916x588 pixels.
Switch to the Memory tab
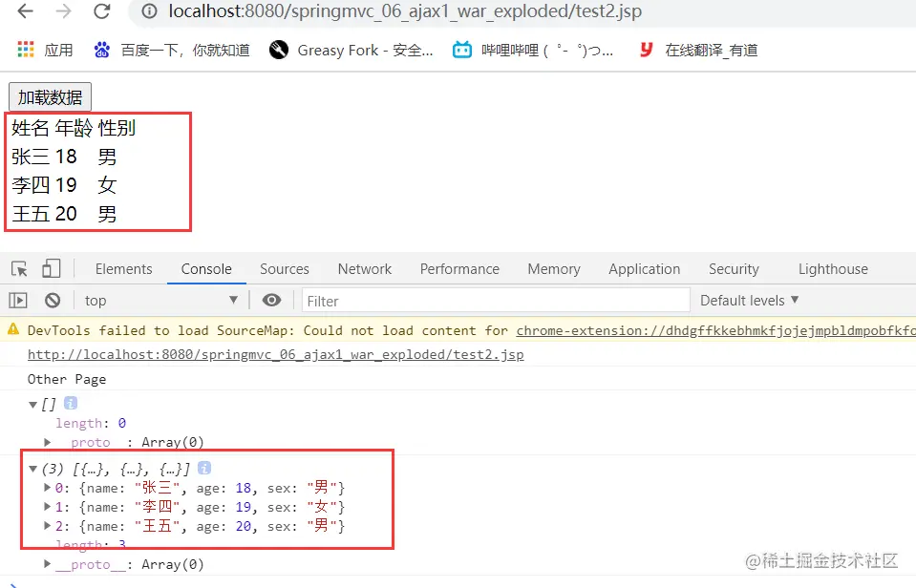click(x=554, y=268)
